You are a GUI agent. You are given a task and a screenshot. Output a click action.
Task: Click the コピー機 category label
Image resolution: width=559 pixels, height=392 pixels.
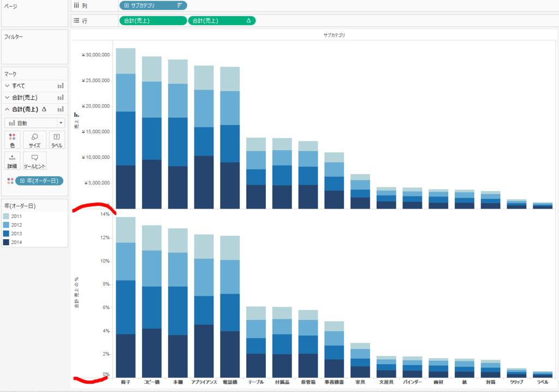pos(152,382)
